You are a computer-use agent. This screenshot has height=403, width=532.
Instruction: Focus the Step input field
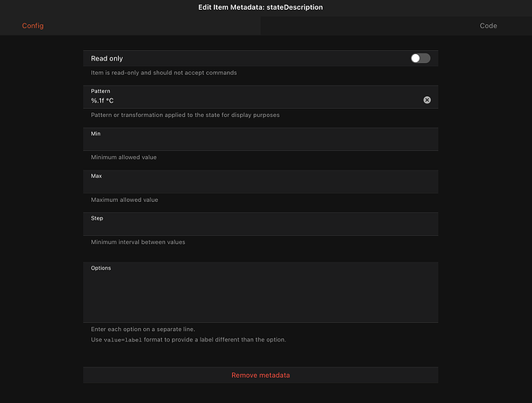[x=260, y=228]
